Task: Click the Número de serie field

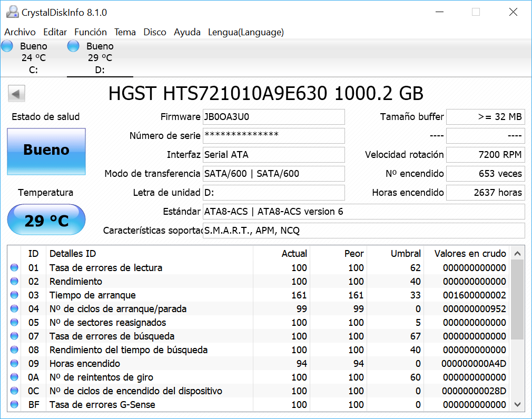Action: tap(274, 136)
